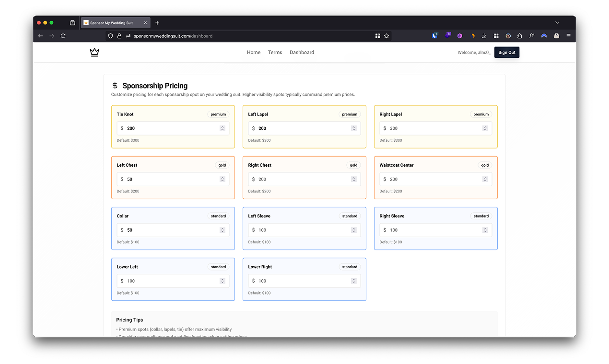
Task: Click the Left Chest price field
Action: pyautogui.click(x=173, y=179)
